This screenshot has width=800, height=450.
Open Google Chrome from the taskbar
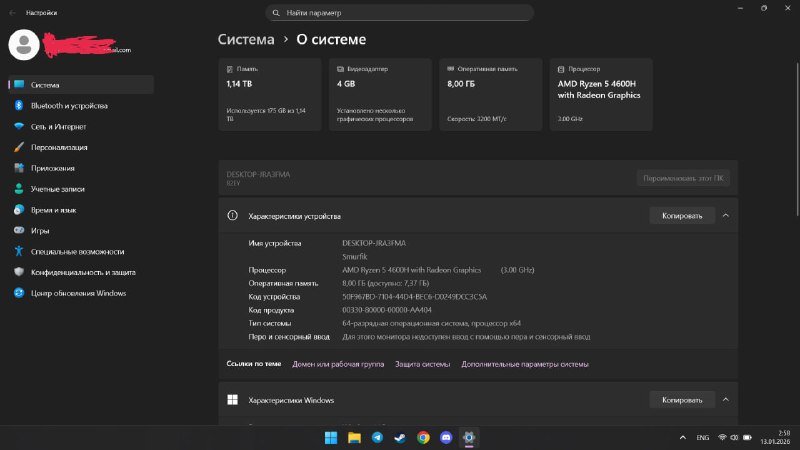(423, 438)
